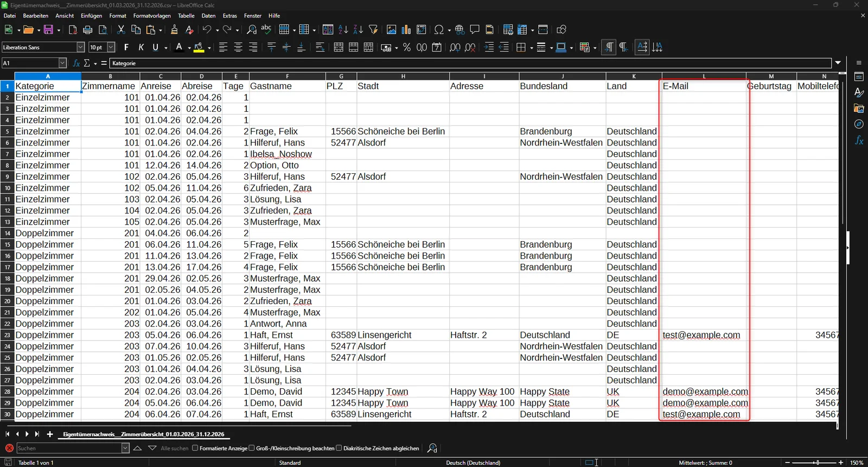Export the sheet directly as PDF
This screenshot has height=467, width=868.
(x=73, y=30)
